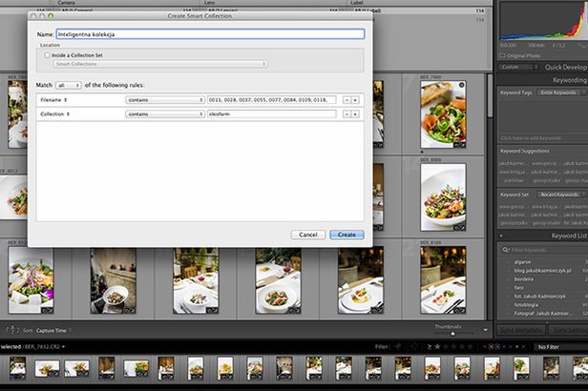588x391 pixels.
Task: Open the selected file path dropdown arrow
Action: click(x=63, y=347)
